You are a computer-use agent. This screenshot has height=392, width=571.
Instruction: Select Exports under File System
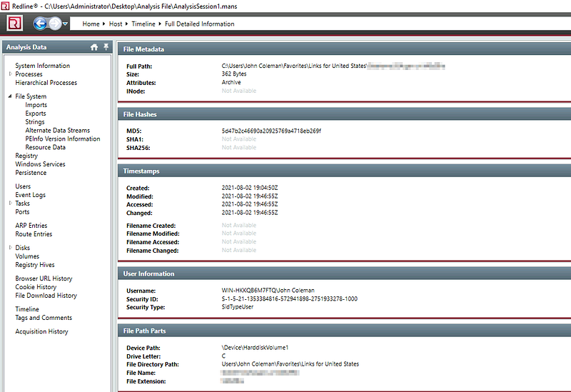[35, 114]
